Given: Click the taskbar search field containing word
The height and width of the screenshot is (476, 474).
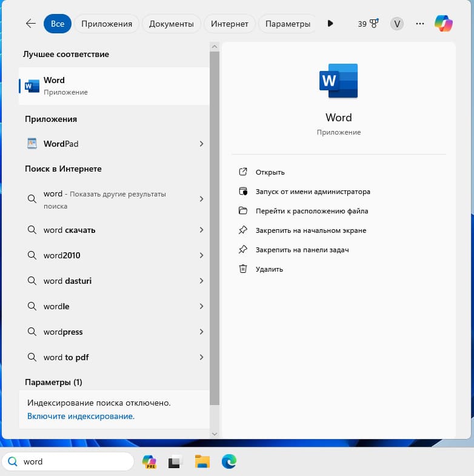Looking at the screenshot, I should click(x=68, y=461).
